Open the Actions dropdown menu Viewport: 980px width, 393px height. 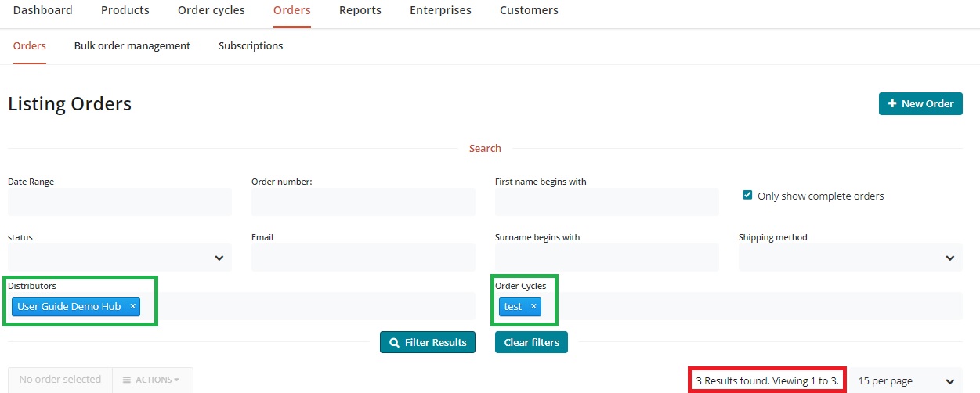pyautogui.click(x=153, y=380)
